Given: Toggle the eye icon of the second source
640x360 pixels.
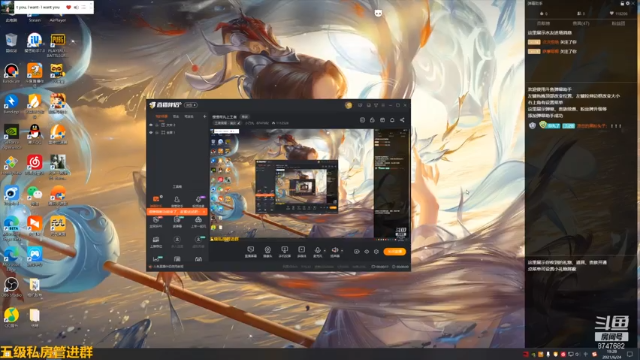Looking at the screenshot, I should [151, 132].
